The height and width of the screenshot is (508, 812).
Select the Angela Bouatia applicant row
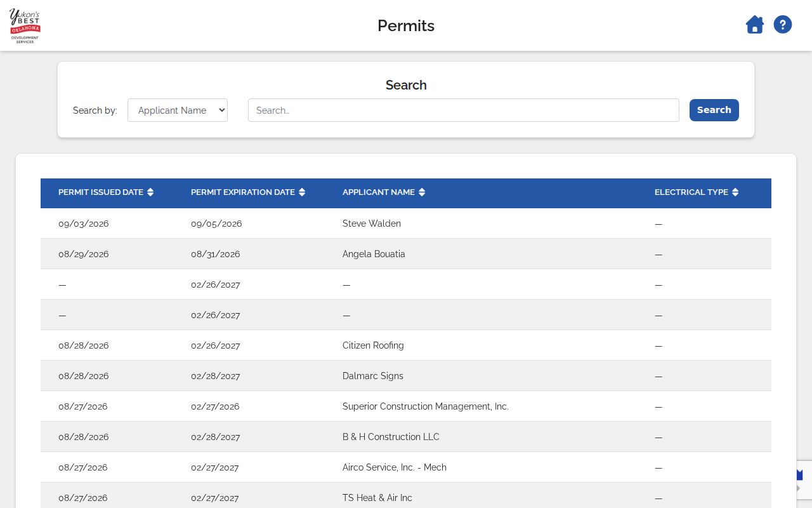[x=406, y=254]
